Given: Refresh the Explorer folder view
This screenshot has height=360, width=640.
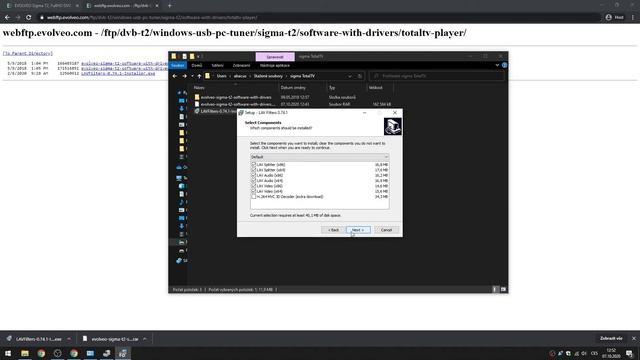Looking at the screenshot, I should tap(360, 76).
